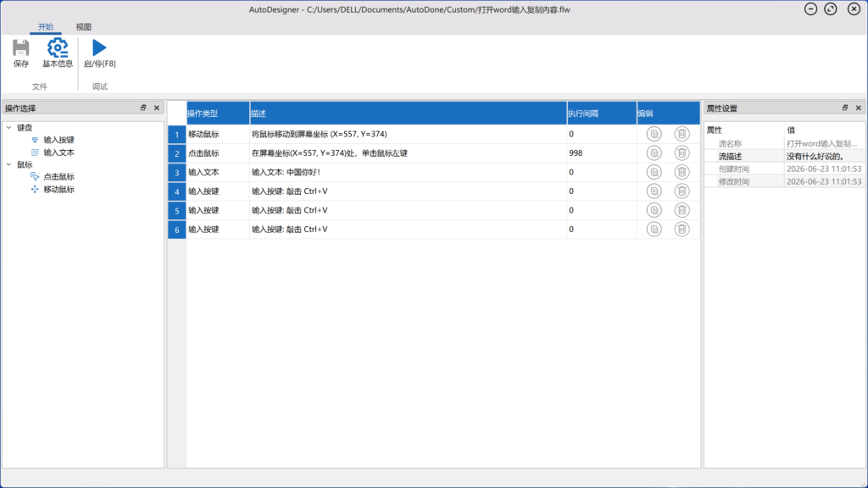Copy row 1 移动鼠标 using the edit icon
Viewport: 868px width, 488px height.
coord(654,134)
